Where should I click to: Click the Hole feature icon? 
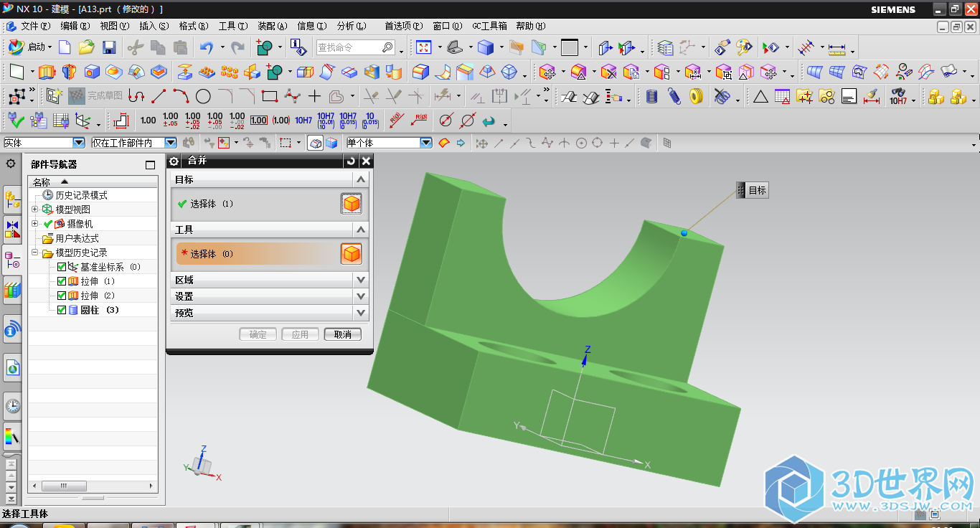click(x=92, y=72)
